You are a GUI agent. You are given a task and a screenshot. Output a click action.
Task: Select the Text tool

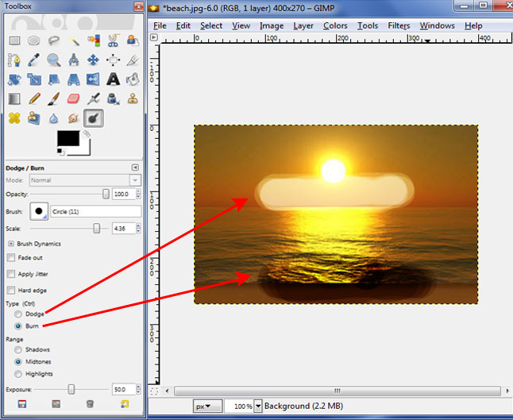coord(113,79)
